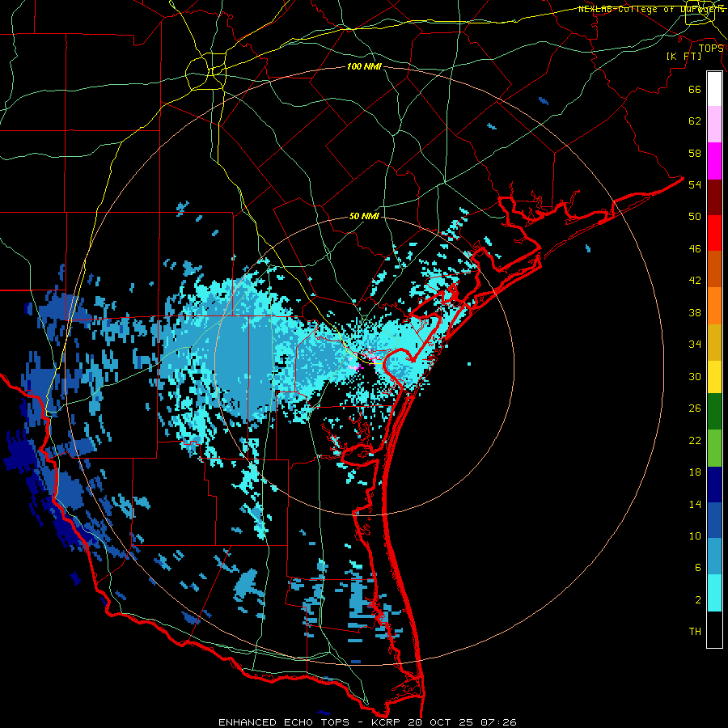The width and height of the screenshot is (728, 728).
Task: Click the '62' legend value
Action: coord(695,121)
